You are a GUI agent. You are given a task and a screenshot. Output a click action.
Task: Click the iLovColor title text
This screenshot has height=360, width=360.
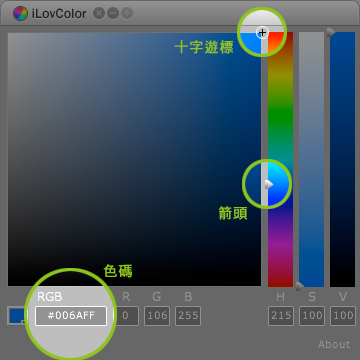[x=59, y=14]
